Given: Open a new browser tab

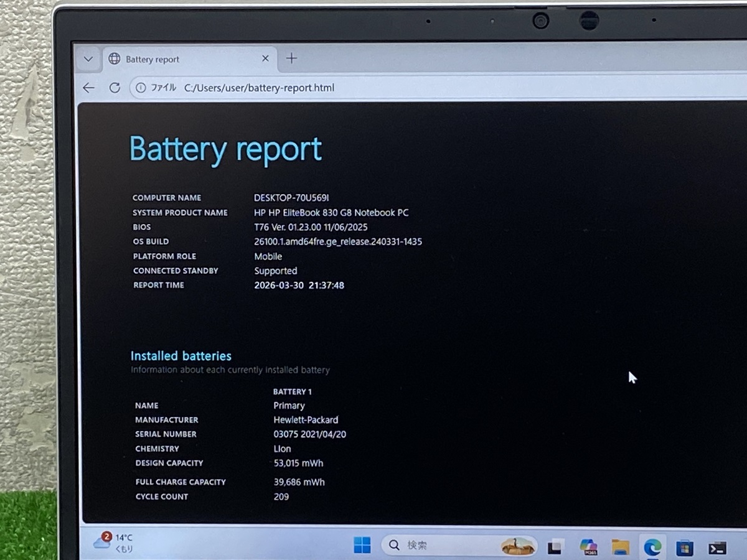Looking at the screenshot, I should point(291,58).
